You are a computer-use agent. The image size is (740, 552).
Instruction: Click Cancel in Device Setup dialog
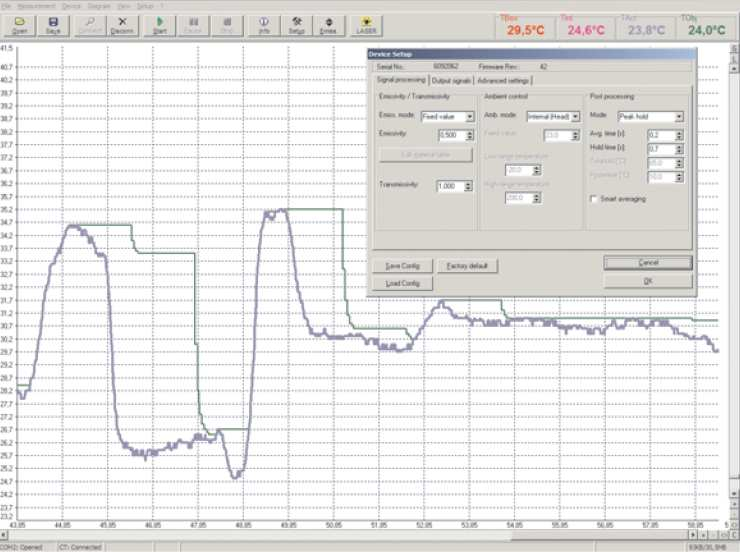tap(648, 262)
